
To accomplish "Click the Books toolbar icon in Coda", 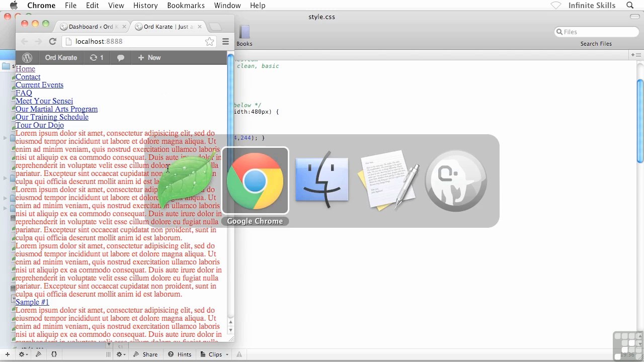I will point(245,36).
